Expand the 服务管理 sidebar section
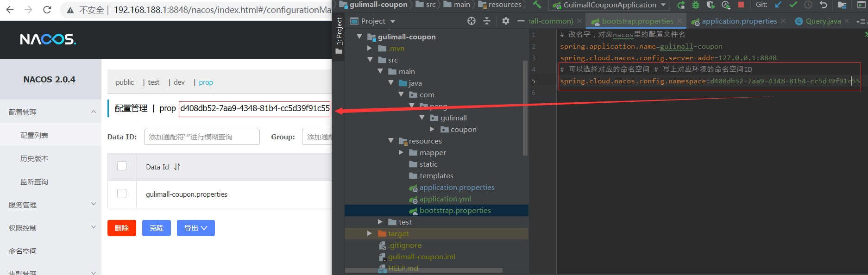 pos(94,204)
